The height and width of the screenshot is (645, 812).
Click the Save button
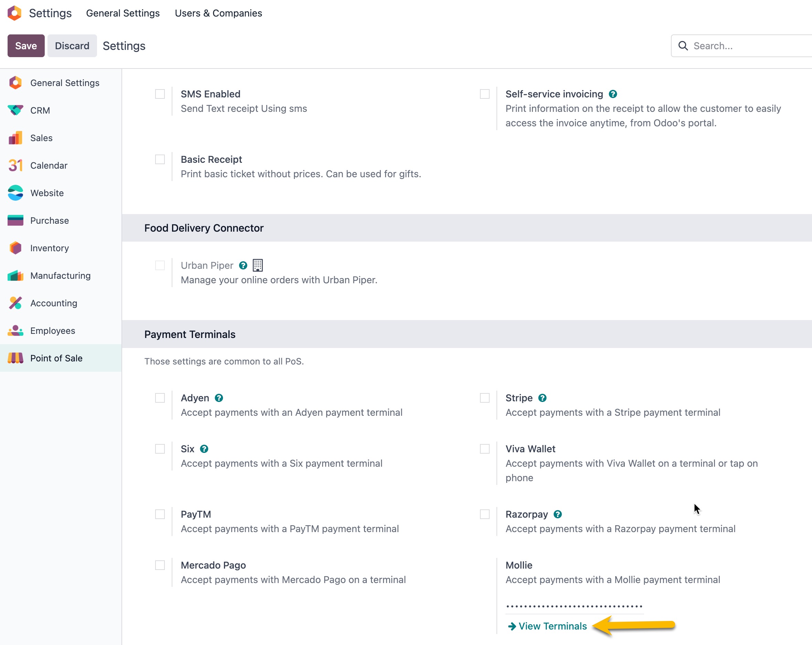pyautogui.click(x=26, y=46)
